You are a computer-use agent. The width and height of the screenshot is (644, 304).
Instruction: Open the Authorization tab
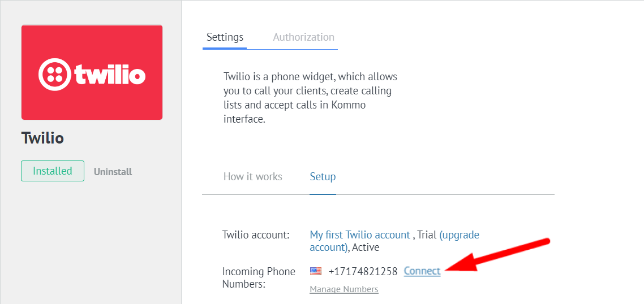[x=303, y=37]
